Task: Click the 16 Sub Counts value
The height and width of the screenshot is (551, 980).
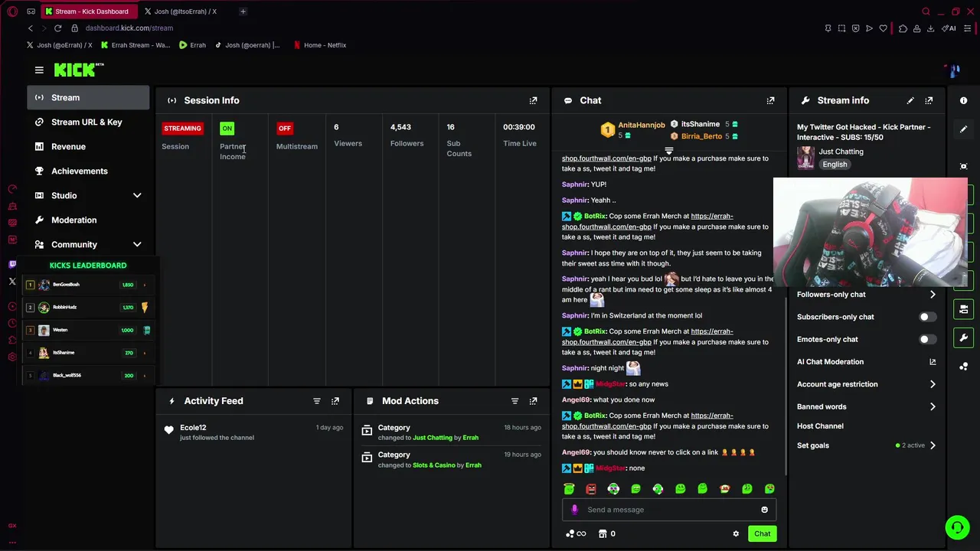Action: click(x=451, y=127)
